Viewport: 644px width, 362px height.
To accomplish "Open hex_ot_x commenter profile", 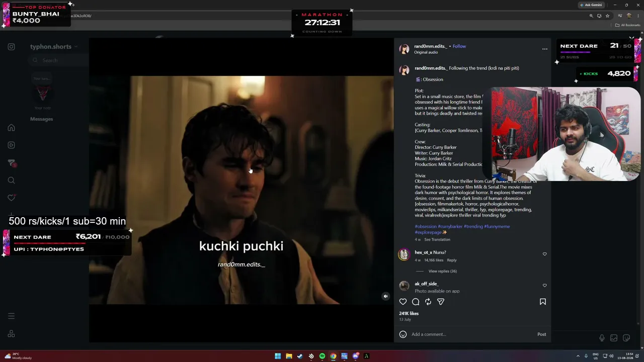I will (423, 252).
